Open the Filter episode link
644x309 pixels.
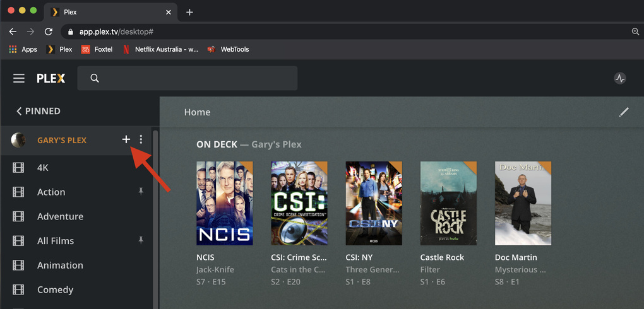[x=430, y=270]
